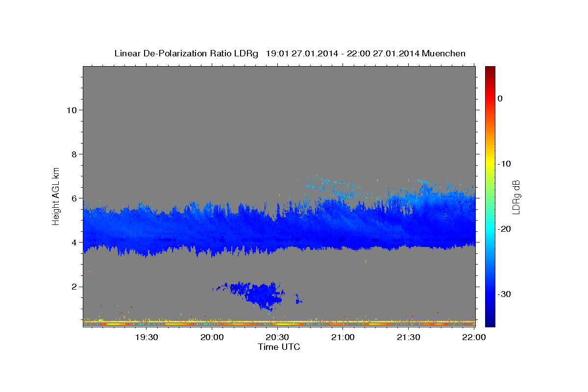Click the '21:00' time tick label

343,337
